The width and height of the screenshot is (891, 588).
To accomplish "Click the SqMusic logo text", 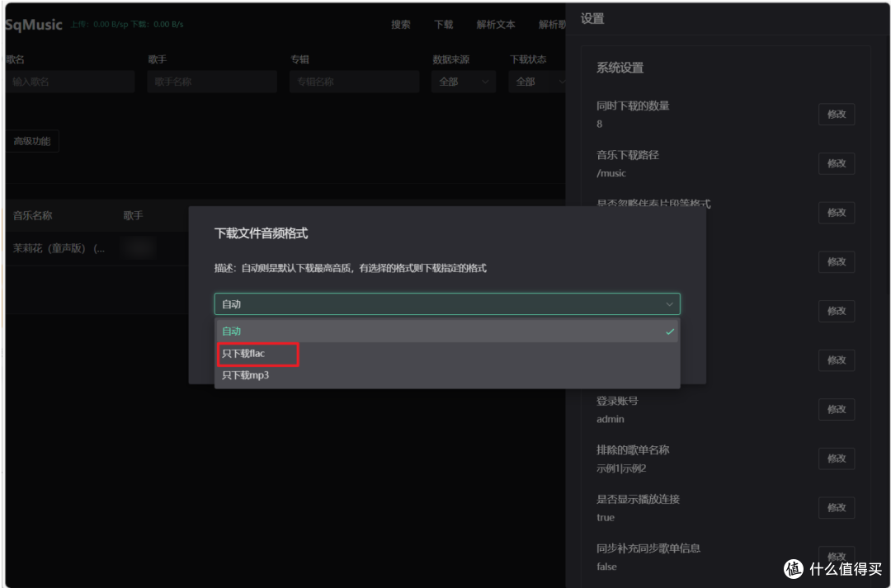I will coord(34,25).
